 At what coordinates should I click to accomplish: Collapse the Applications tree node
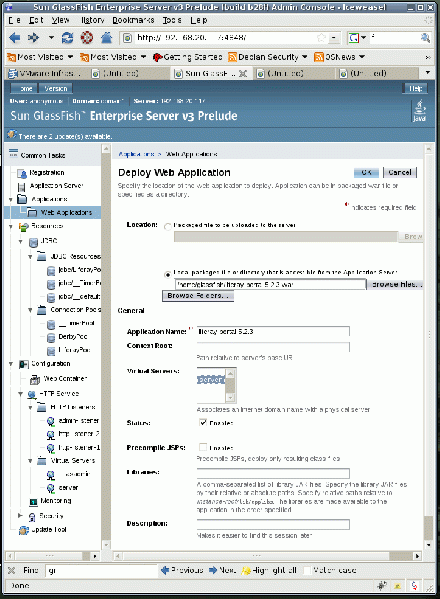[11, 200]
